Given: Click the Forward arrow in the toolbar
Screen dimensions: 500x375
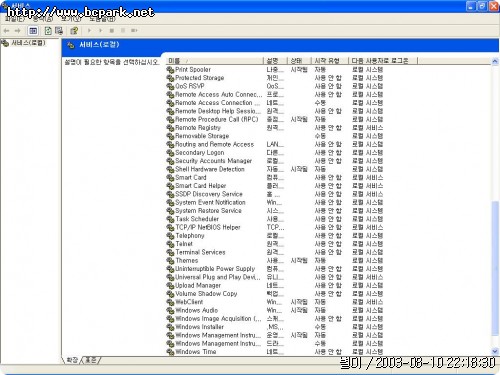Looking at the screenshot, I should [x=18, y=31].
